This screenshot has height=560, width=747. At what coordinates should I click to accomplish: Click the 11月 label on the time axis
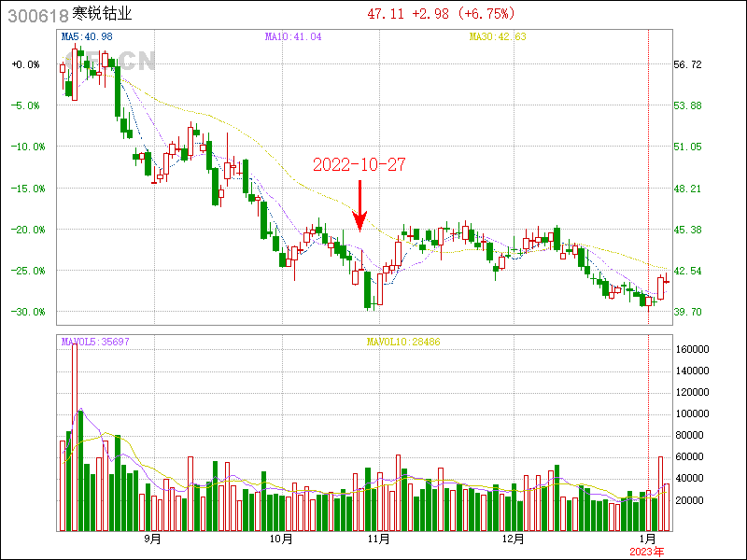[x=378, y=539]
